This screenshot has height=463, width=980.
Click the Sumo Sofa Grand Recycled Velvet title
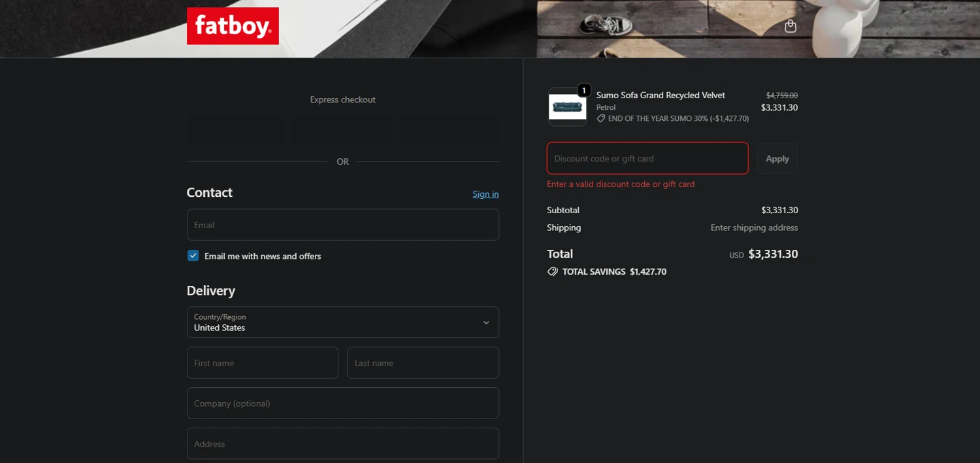click(661, 95)
